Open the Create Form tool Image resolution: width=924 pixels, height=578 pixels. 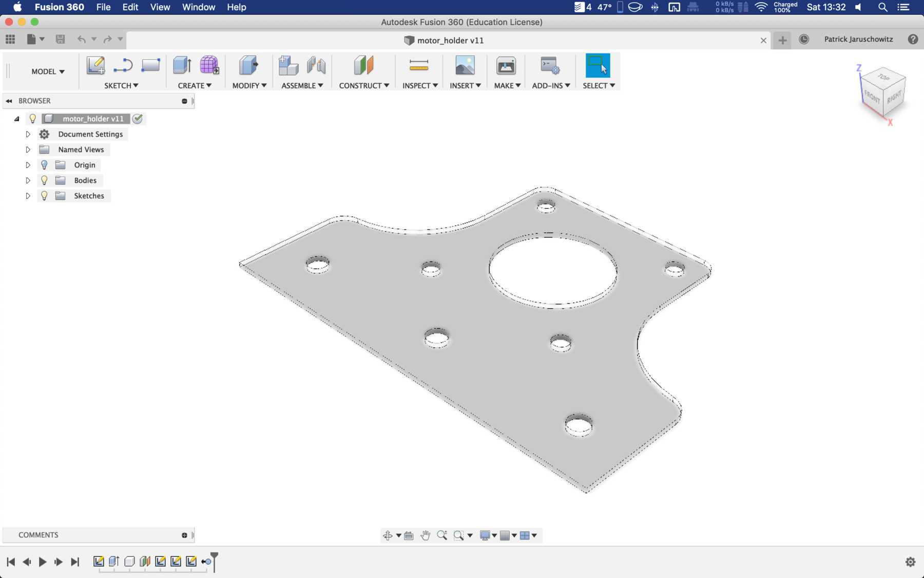click(x=209, y=65)
